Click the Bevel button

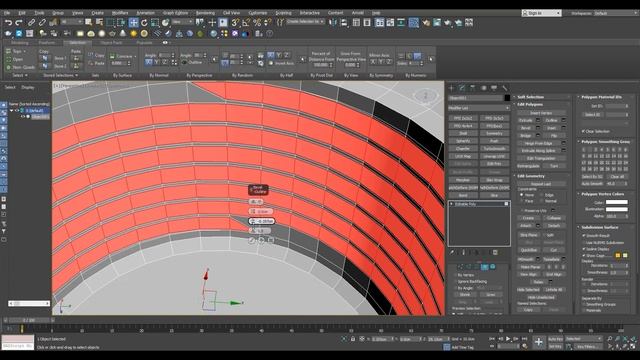coord(526,128)
